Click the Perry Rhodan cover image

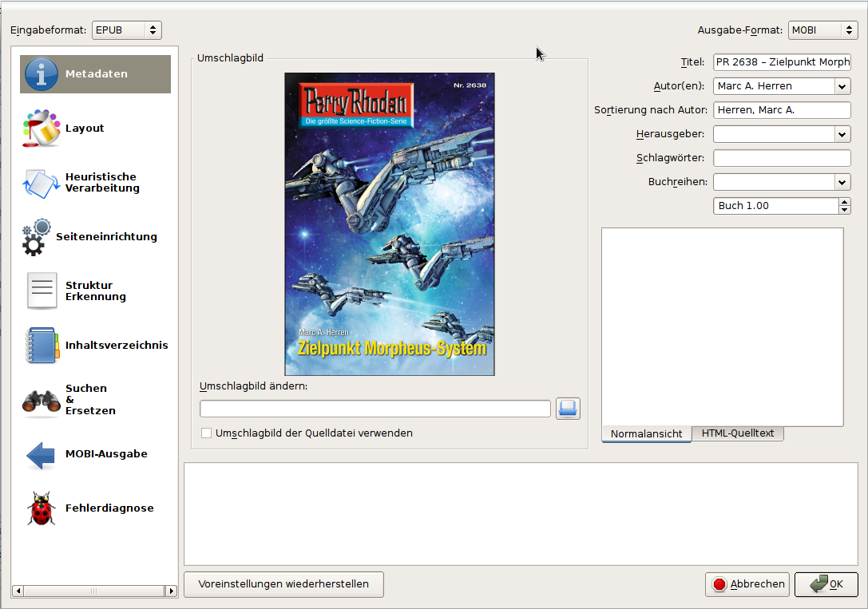[390, 224]
